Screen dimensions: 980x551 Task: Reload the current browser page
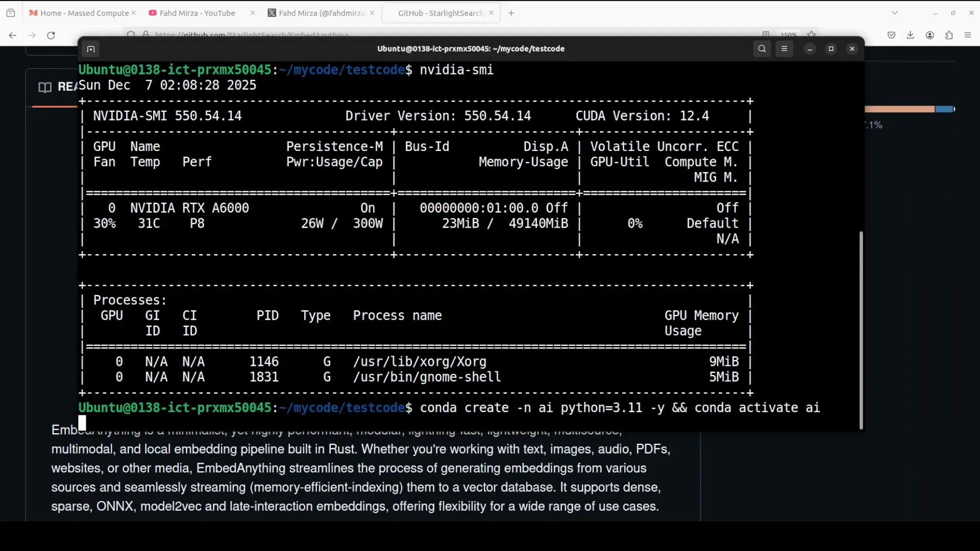click(51, 35)
